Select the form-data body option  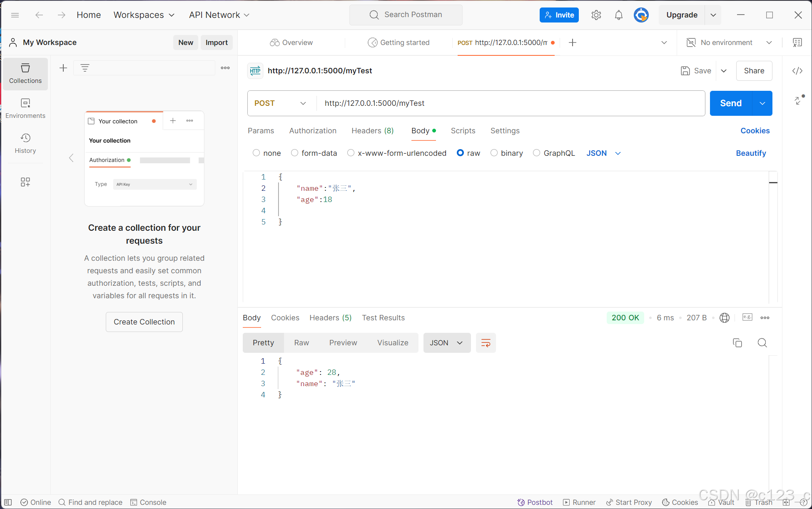(x=294, y=153)
